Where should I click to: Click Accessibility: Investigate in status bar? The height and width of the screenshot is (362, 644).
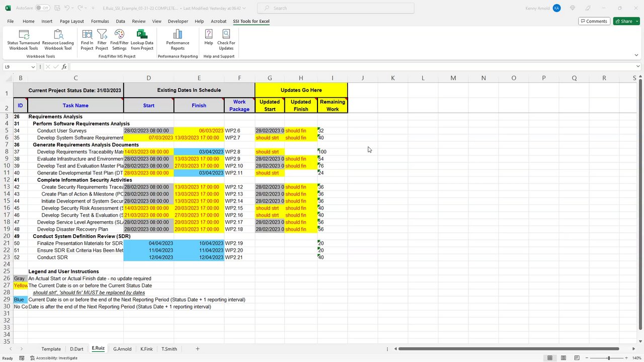[x=54, y=358]
